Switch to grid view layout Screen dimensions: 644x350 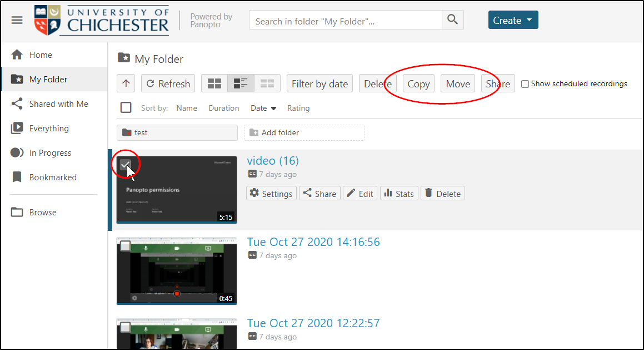tap(214, 84)
